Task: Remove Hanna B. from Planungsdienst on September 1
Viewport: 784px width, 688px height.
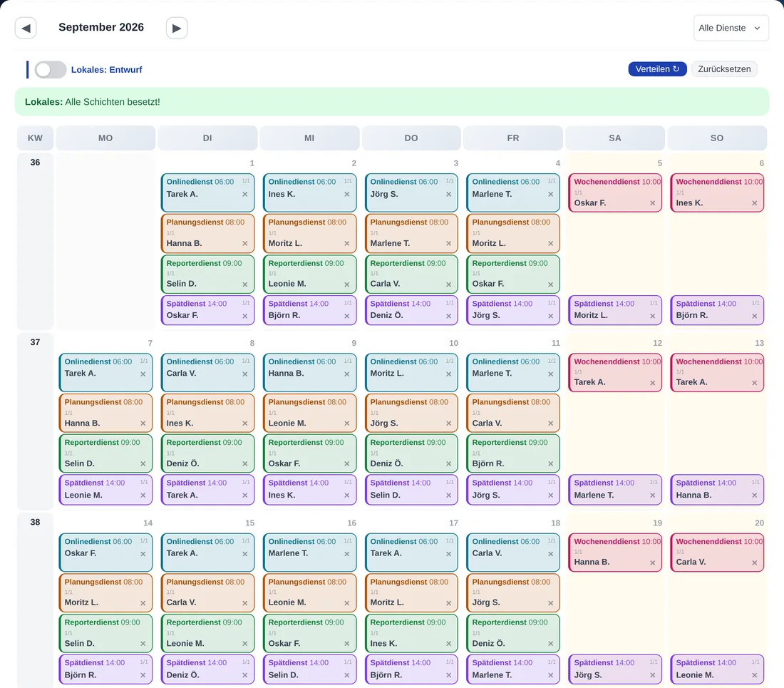Action: 245,244
